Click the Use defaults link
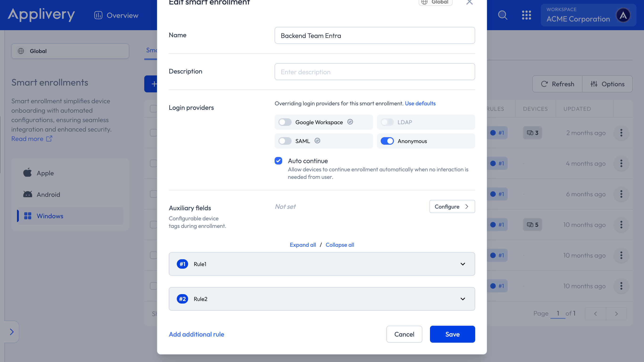Viewport: 644px width, 362px height. point(420,103)
